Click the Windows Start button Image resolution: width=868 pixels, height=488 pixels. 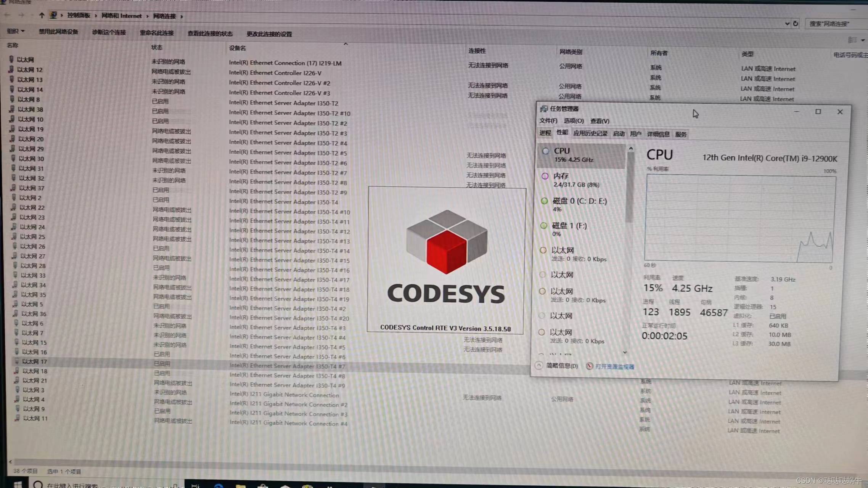tap(17, 485)
